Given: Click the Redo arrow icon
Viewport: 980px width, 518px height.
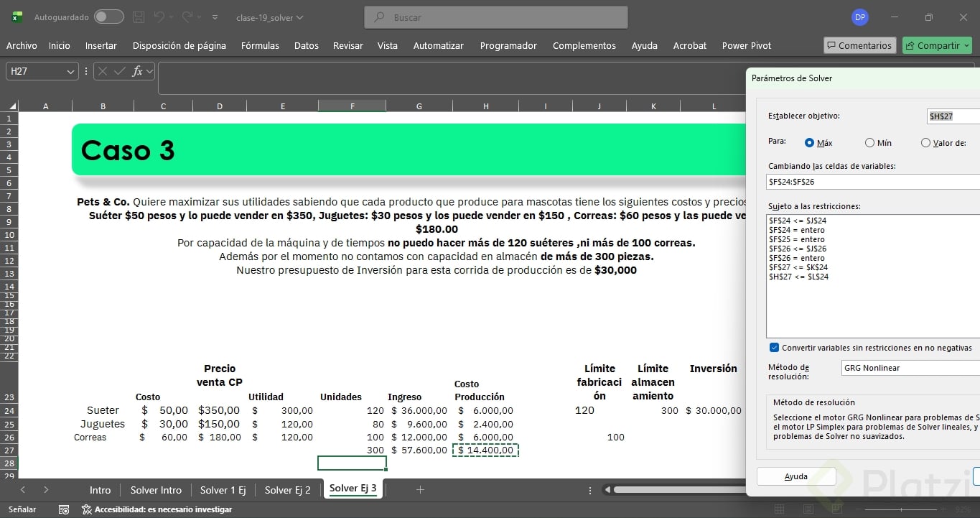Looking at the screenshot, I should [187, 17].
